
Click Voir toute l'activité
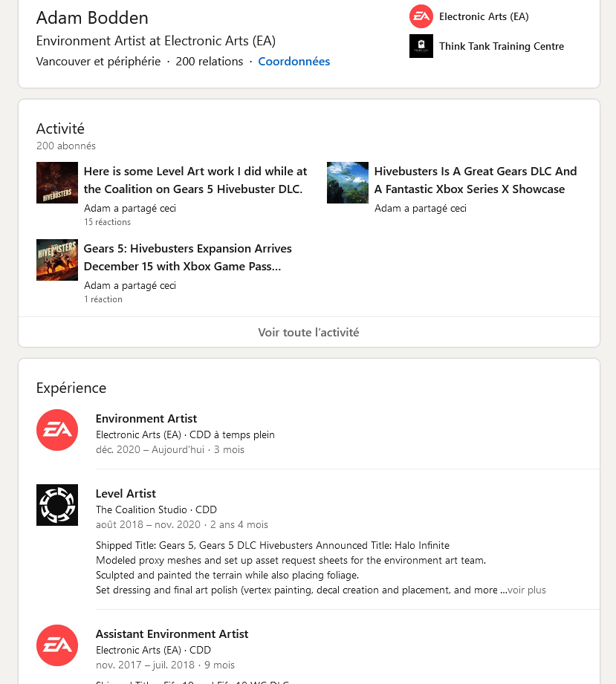pyautogui.click(x=308, y=333)
